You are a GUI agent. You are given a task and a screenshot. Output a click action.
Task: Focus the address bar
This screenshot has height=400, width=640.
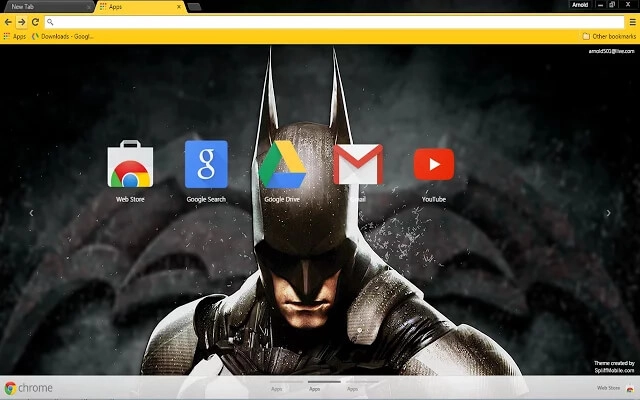[334, 22]
